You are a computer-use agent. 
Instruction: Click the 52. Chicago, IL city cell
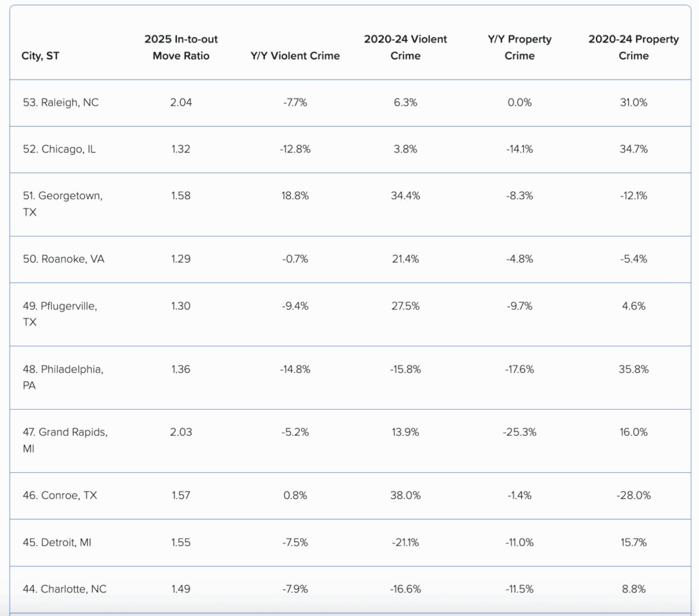(59, 149)
